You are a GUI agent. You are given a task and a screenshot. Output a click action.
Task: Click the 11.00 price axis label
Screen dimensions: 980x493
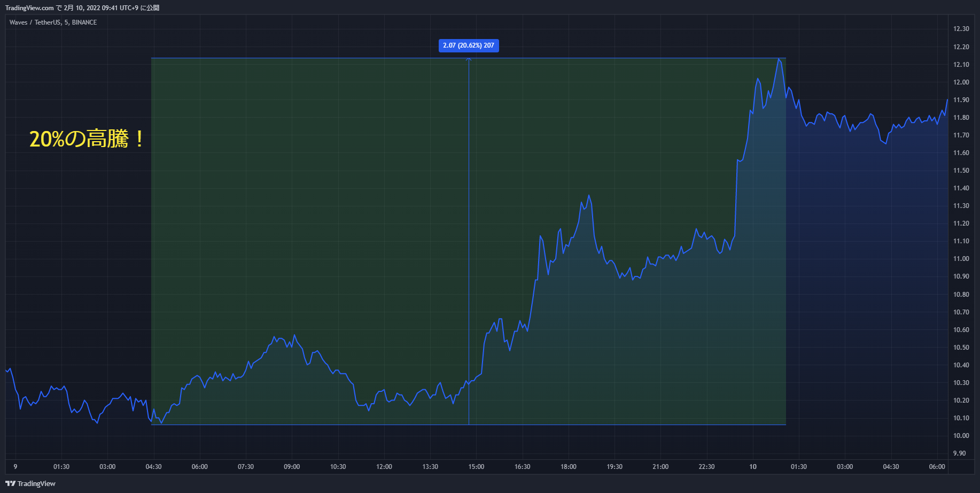[961, 259]
